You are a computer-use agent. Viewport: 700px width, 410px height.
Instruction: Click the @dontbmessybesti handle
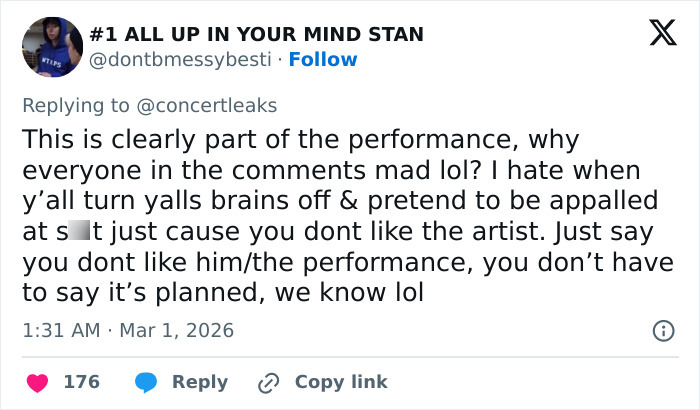point(182,60)
